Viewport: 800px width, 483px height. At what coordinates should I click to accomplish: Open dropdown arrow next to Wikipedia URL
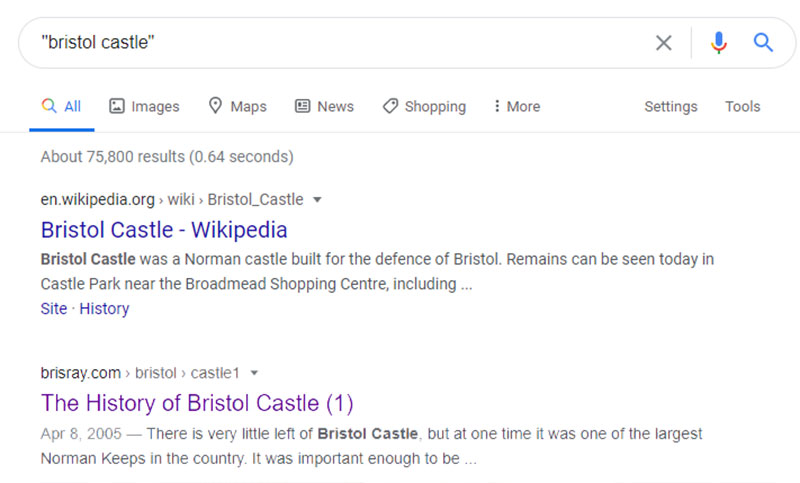tap(317, 199)
